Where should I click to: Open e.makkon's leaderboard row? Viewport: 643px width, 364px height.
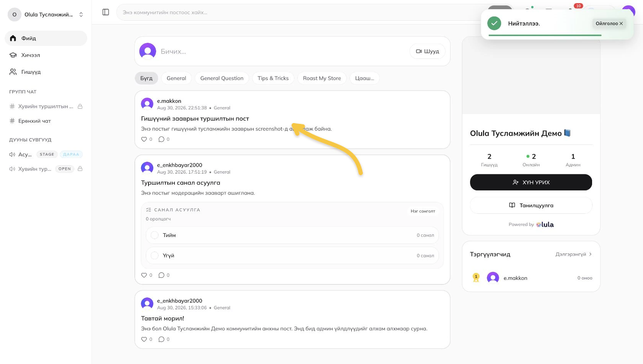[531, 278]
